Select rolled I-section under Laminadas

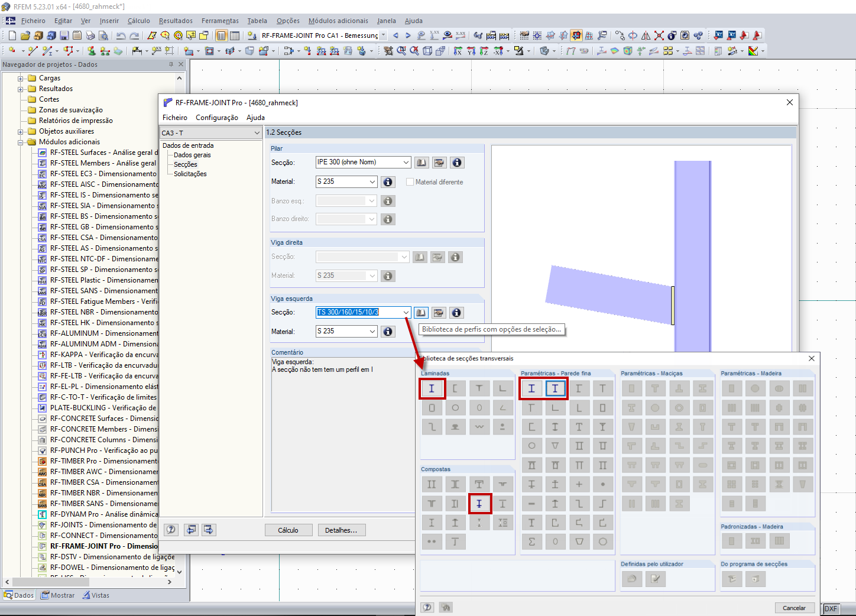pos(432,388)
